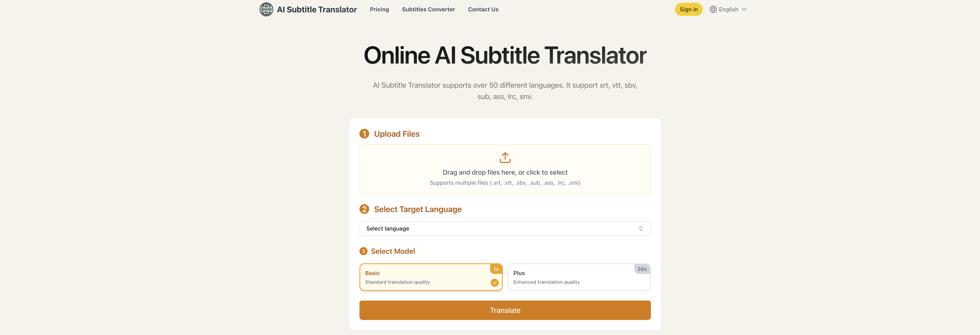
Task: Click the step 1 numbered circle icon
Action: coord(364,134)
